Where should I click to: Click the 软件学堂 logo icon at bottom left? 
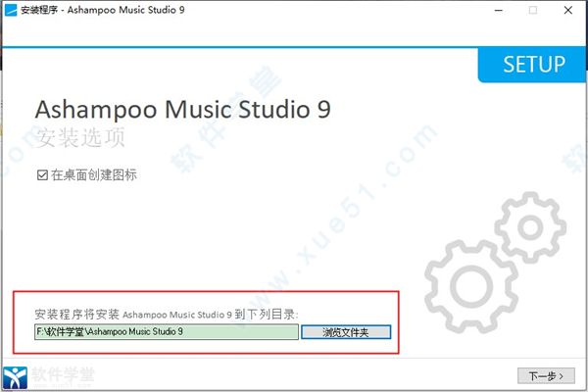16,377
